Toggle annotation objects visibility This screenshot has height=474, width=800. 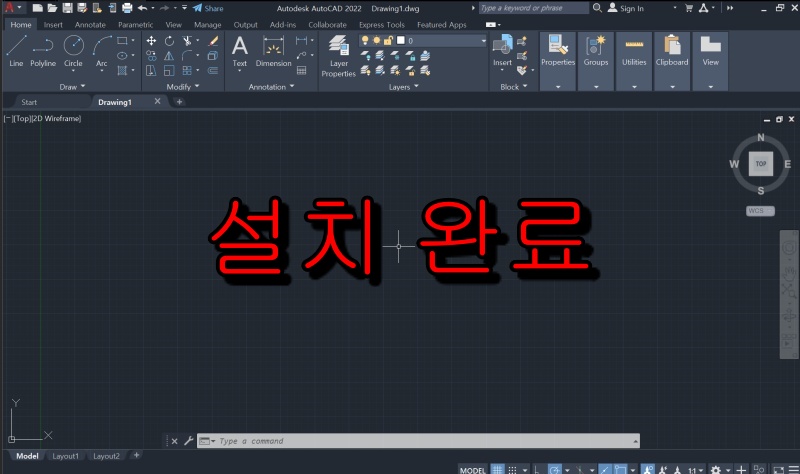click(648, 469)
